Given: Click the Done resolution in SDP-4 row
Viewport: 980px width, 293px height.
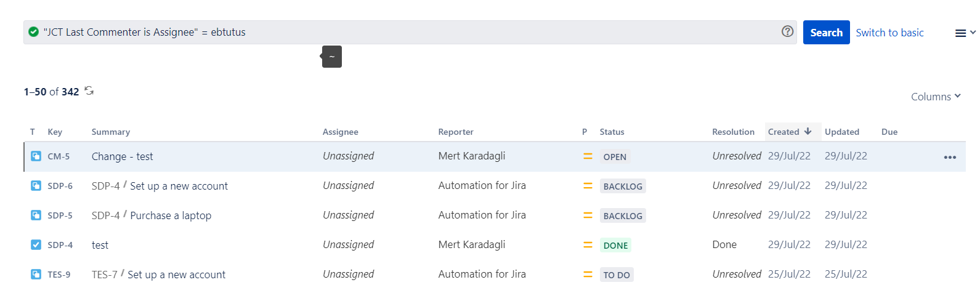Looking at the screenshot, I should 724,244.
